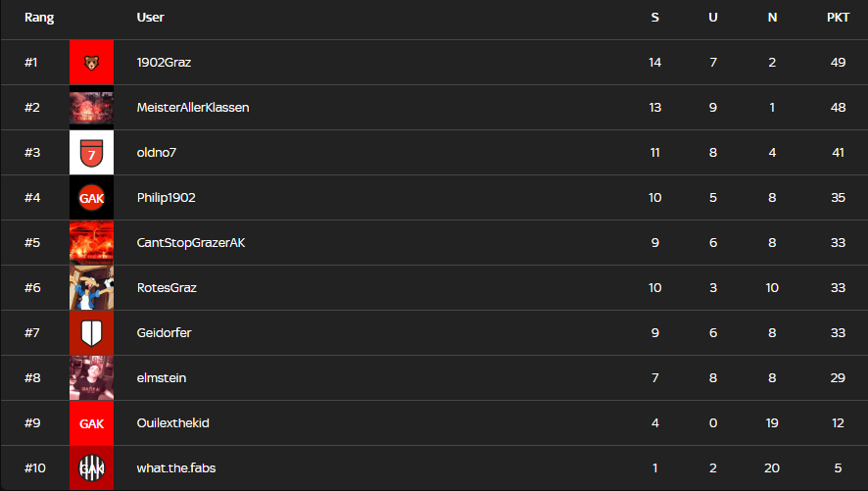Select Philip1902's round GAK badge avatar
This screenshot has height=491, width=868.
[91, 198]
